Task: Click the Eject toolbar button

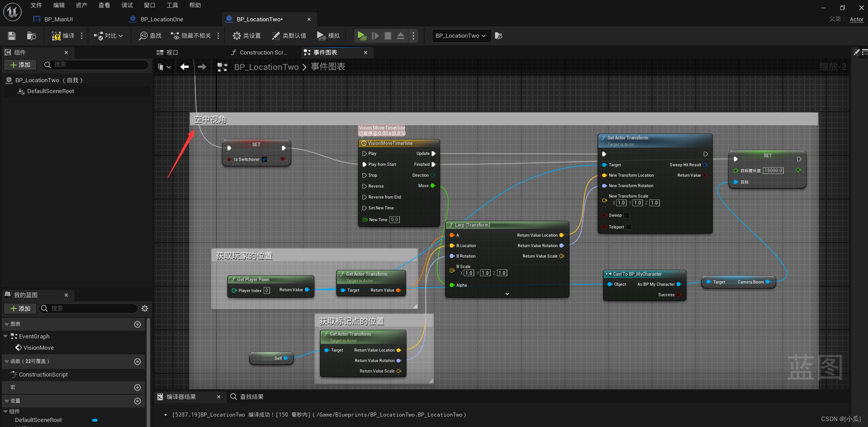Action: (401, 36)
